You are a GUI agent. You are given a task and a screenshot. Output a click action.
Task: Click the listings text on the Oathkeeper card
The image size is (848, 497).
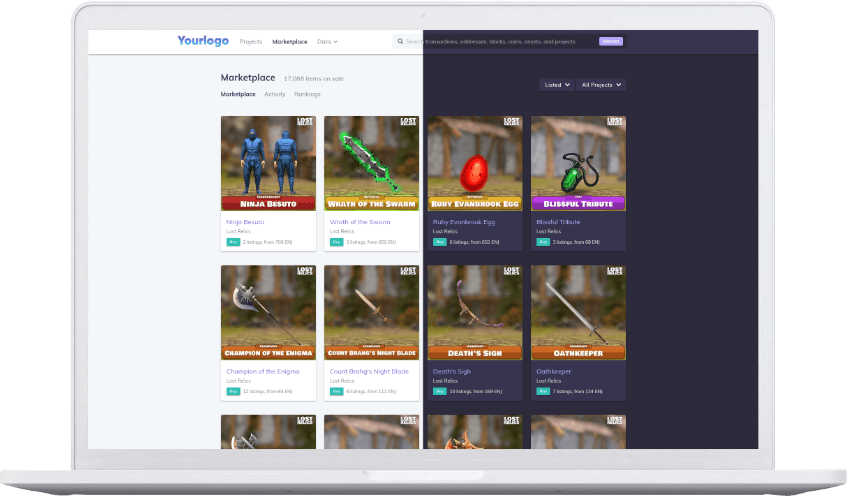(x=577, y=392)
